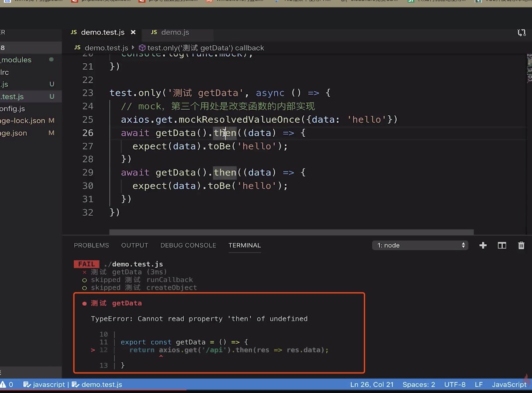532x393 pixels.
Task: Click line number 29 in gutter
Action: pyautogui.click(x=88, y=172)
